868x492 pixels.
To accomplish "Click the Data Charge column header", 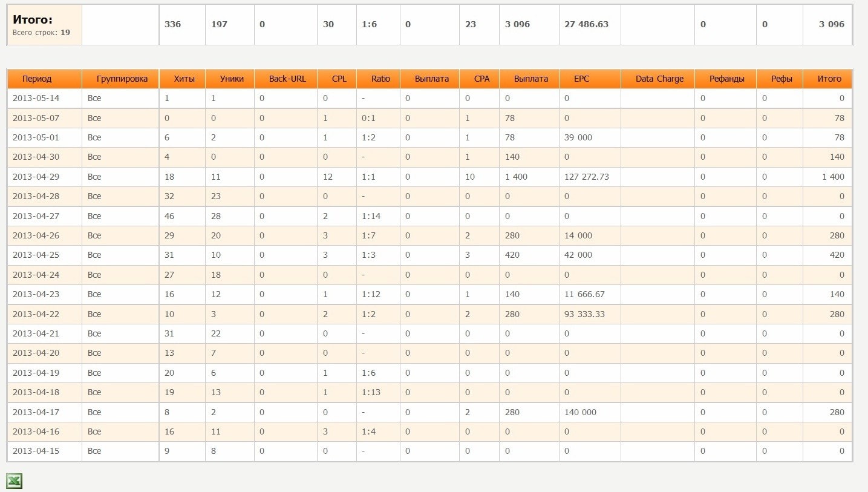I will point(660,79).
